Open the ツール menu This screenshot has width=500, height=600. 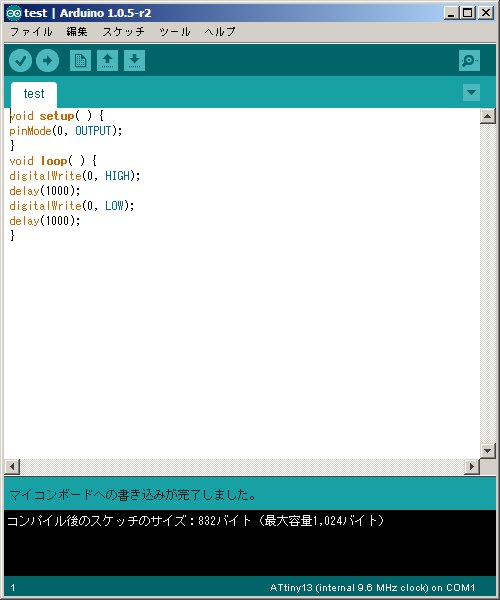pos(174,32)
